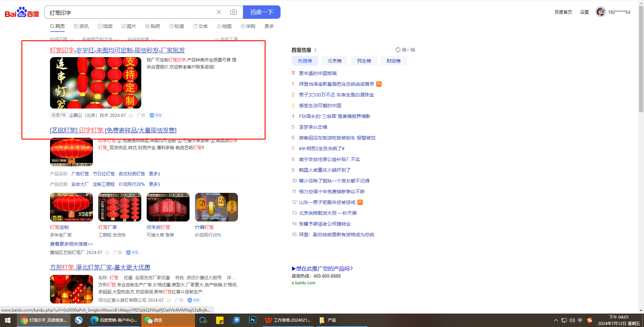
Task: Expand 更多» in the 产品优势 row
Action: pyautogui.click(x=155, y=184)
